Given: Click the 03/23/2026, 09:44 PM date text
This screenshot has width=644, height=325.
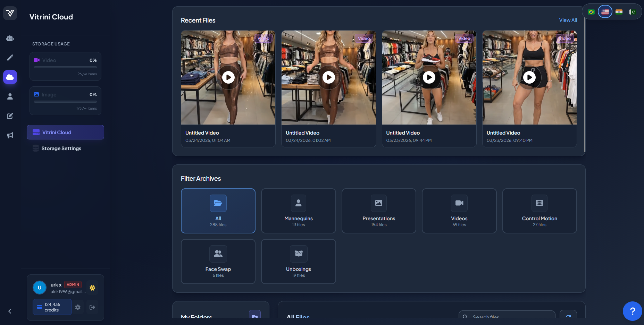Looking at the screenshot, I should (x=409, y=140).
